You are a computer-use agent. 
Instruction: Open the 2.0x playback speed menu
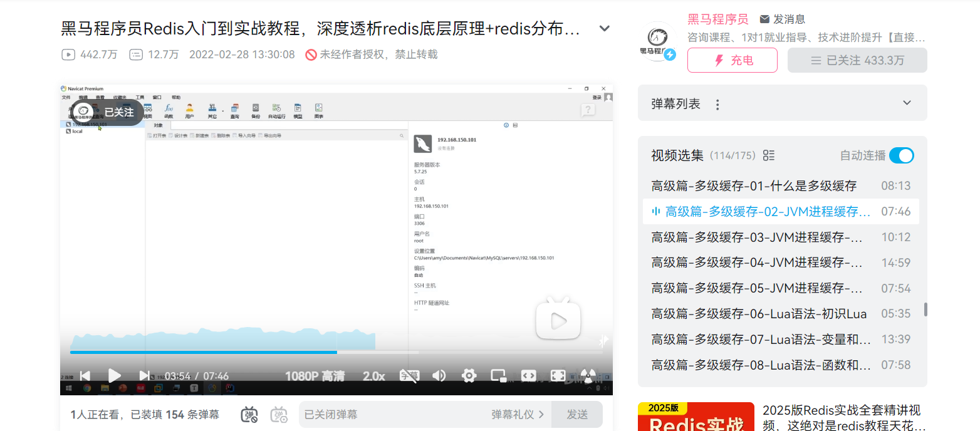tap(374, 376)
